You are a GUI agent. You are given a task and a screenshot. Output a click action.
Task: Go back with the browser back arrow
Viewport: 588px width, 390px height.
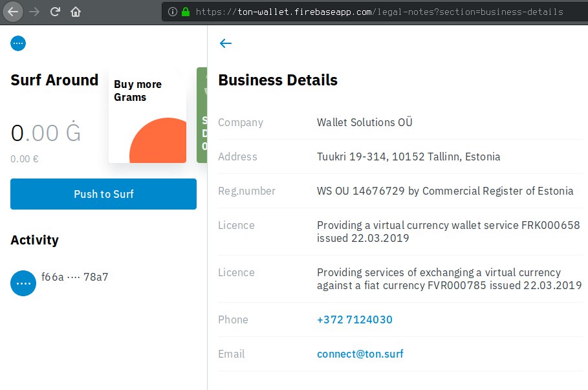(13, 12)
